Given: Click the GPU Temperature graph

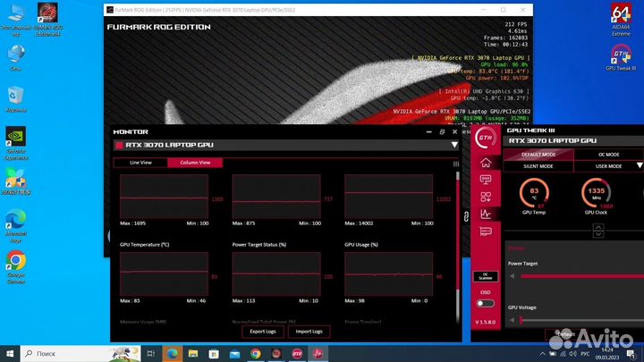Looking at the screenshot, I should coord(164,274).
